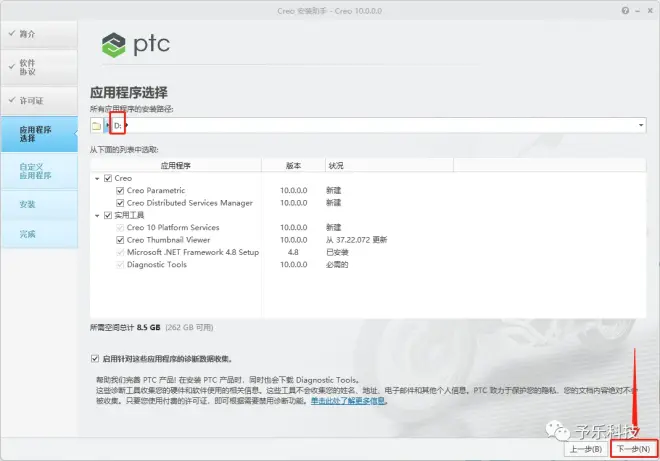Select the Creo Parametric row label
This screenshot has width=660, height=461.
tap(156, 191)
